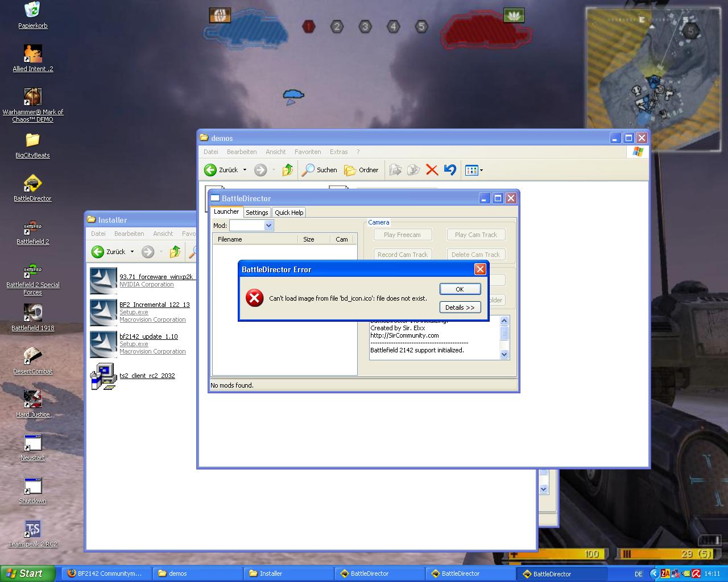This screenshot has width=728, height=582.
Task: Select the BattleDirector desktop shortcut
Action: pos(32,188)
